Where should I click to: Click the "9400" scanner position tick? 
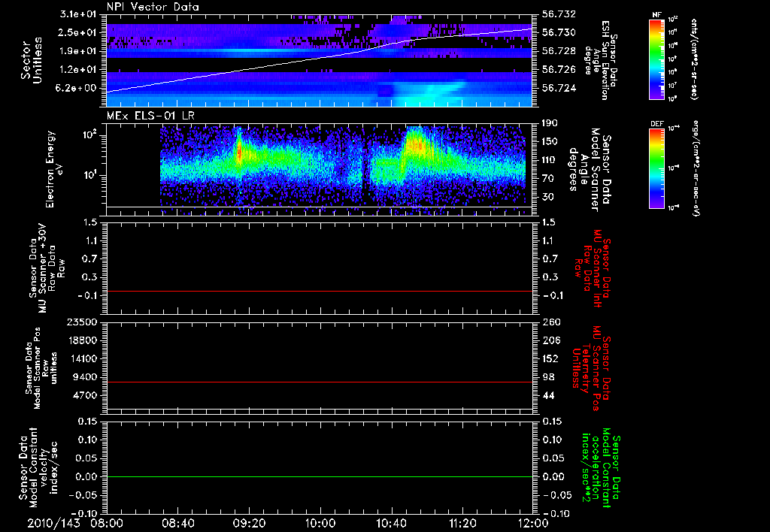(x=85, y=377)
